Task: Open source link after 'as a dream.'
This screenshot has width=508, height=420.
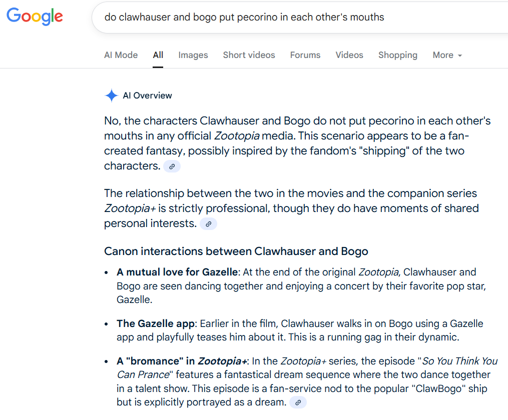Action: tap(298, 402)
